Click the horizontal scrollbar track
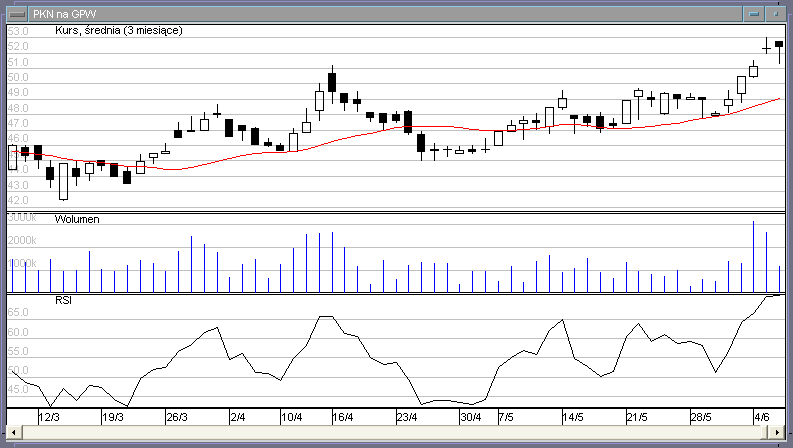The width and height of the screenshot is (793, 448). 391,432
